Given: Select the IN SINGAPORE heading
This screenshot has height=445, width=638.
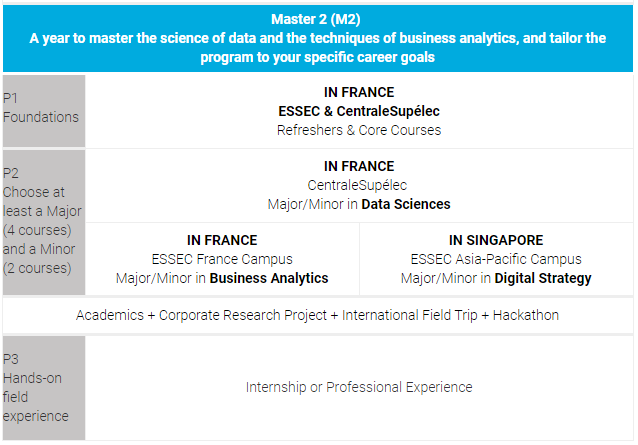Looking at the screenshot, I should pos(496,240).
